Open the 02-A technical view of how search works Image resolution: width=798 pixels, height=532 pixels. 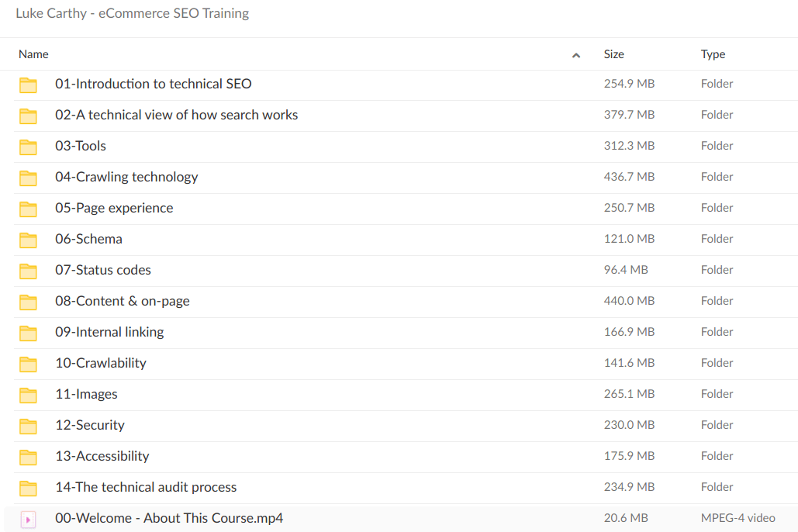tap(176, 115)
